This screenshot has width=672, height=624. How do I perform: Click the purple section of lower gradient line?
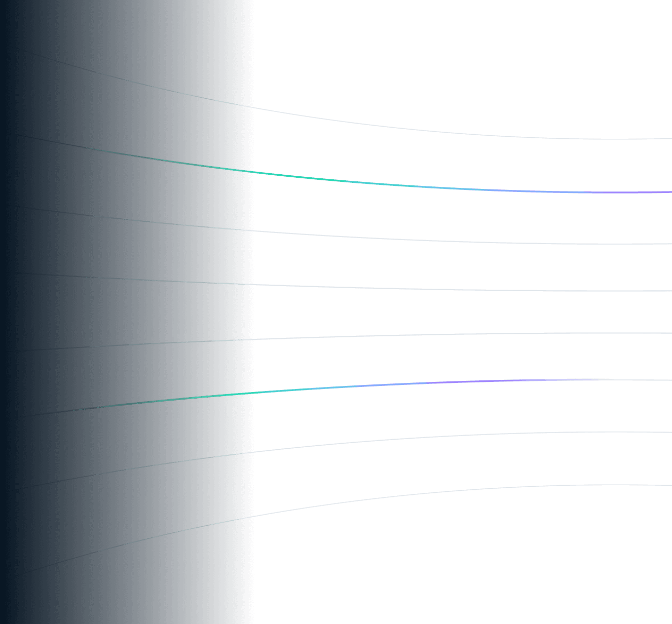507,380
